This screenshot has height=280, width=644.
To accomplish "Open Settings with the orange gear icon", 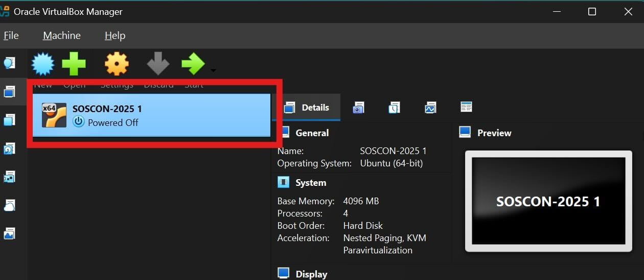I will pyautogui.click(x=117, y=64).
